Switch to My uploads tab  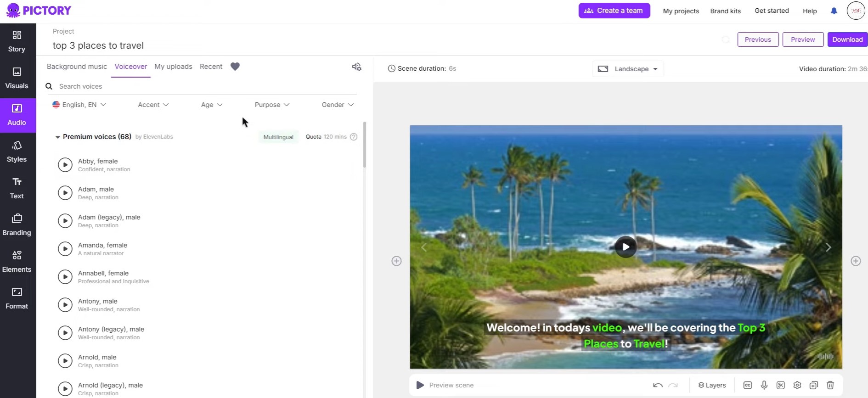pyautogui.click(x=173, y=67)
